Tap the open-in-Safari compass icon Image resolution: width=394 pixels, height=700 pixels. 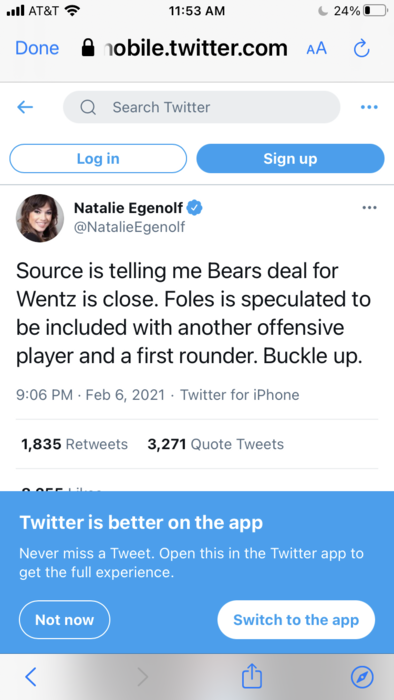point(362,677)
